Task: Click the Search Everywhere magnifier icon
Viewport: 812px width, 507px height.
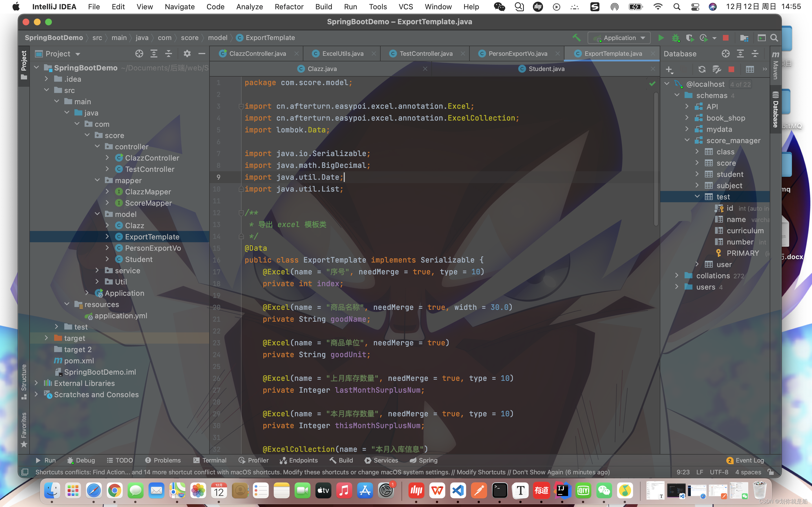Action: 774,38
